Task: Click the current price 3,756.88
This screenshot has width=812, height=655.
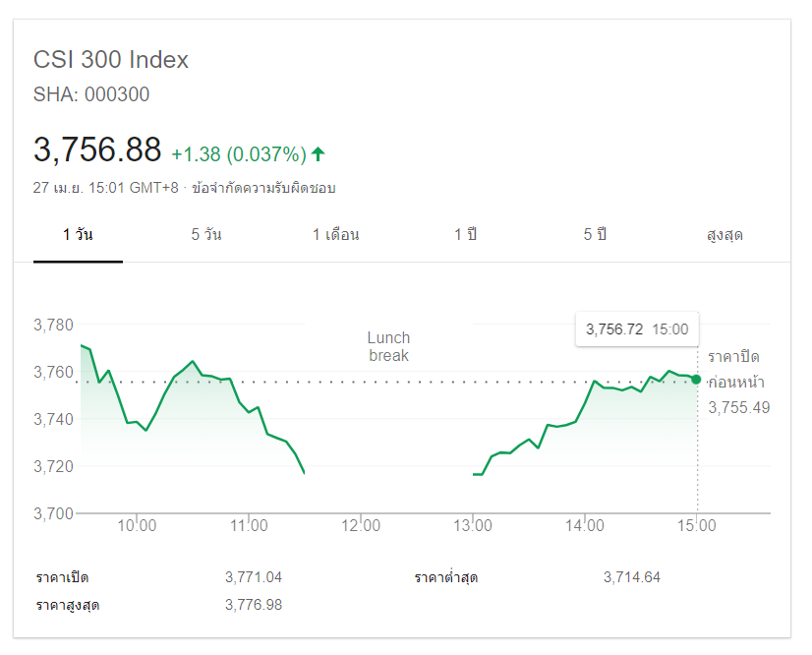Action: click(x=97, y=150)
